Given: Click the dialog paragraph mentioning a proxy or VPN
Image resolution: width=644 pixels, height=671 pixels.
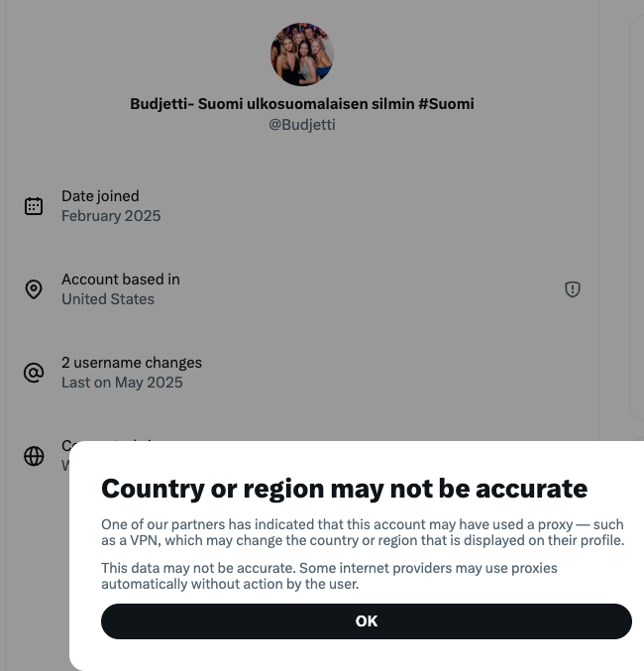Looking at the screenshot, I should 363,532.
